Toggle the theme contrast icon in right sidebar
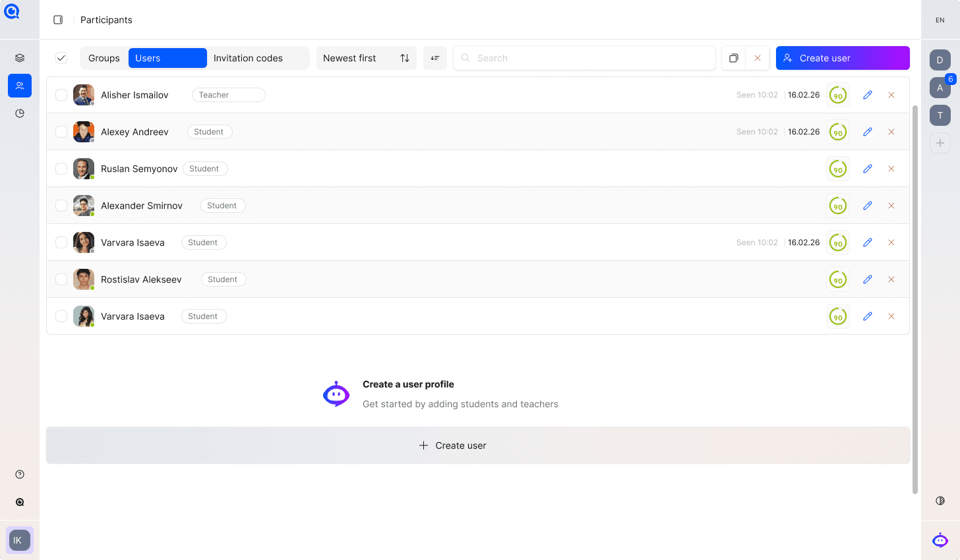 coord(940,501)
